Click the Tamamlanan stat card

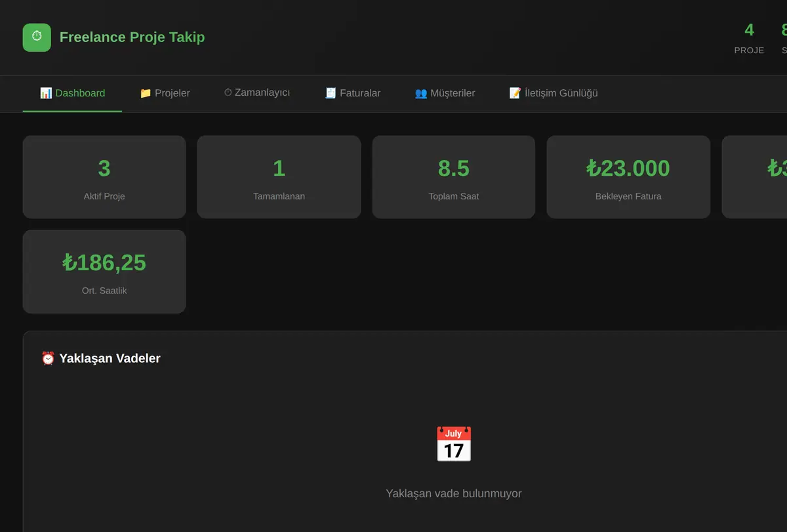(x=279, y=177)
